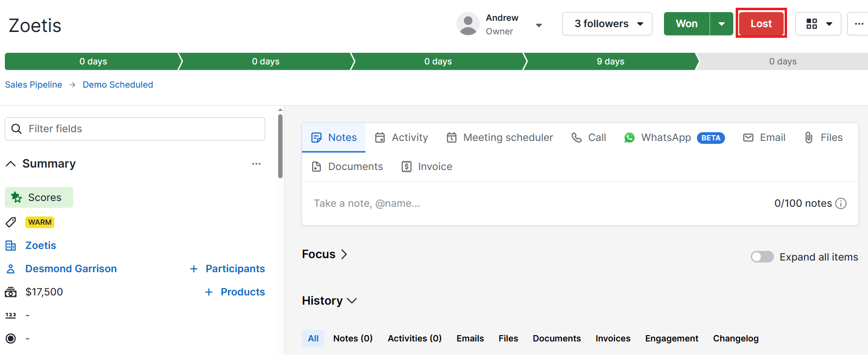Mark the deal as Lost
Image resolution: width=868 pixels, height=355 pixels.
click(x=761, y=24)
